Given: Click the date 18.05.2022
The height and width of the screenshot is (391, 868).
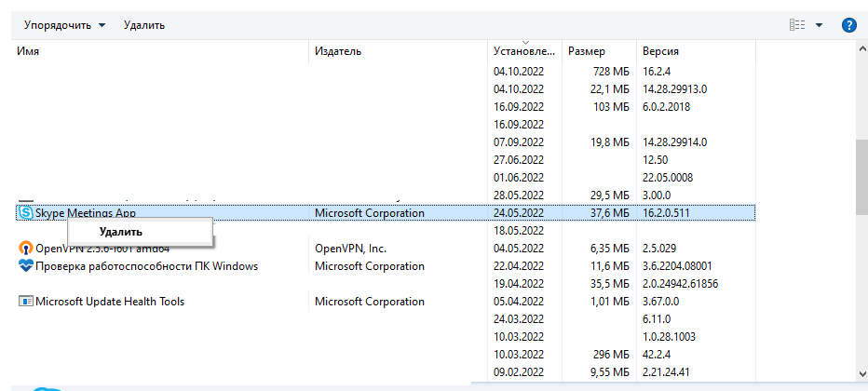Looking at the screenshot, I should coord(519,231).
